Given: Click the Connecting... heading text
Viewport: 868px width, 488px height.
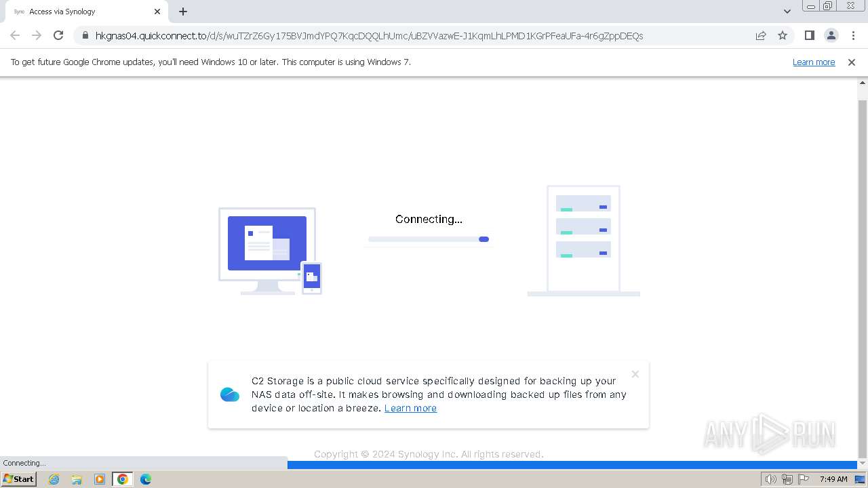Looking at the screenshot, I should 429,219.
